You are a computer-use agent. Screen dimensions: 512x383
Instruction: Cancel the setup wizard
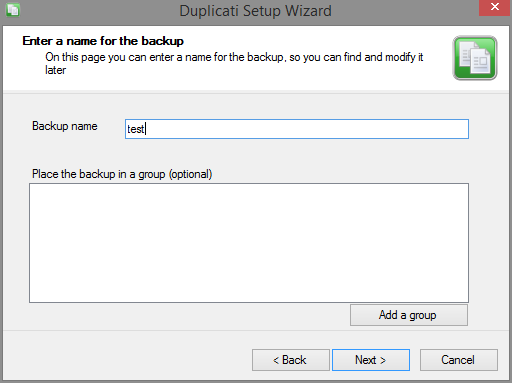459,360
